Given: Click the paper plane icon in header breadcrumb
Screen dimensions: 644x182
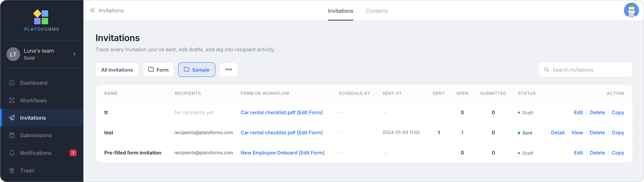Looking at the screenshot, I should pos(92,10).
